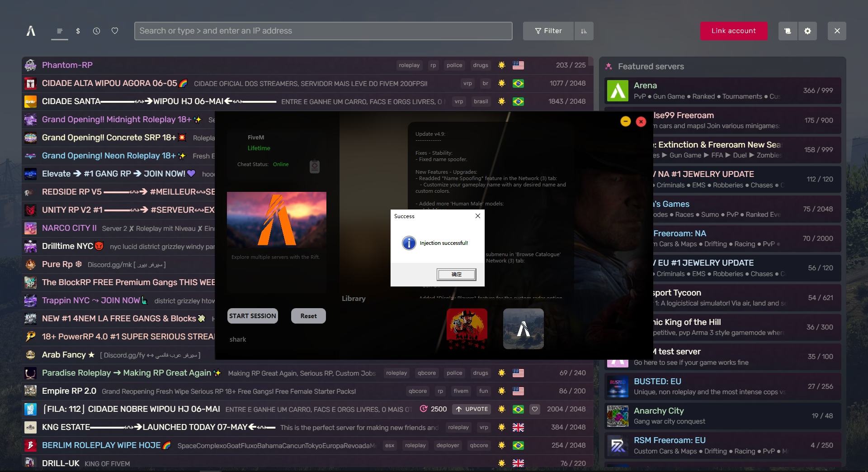This screenshot has height=472, width=868.
Task: Click the UK flag in KNG ESTATE row
Action: 518,427
